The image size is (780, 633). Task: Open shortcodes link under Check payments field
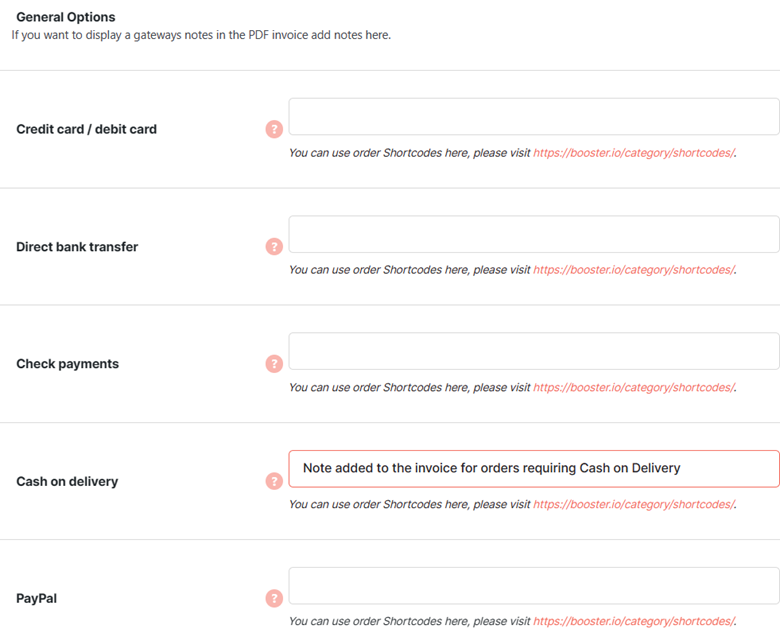[634, 387]
